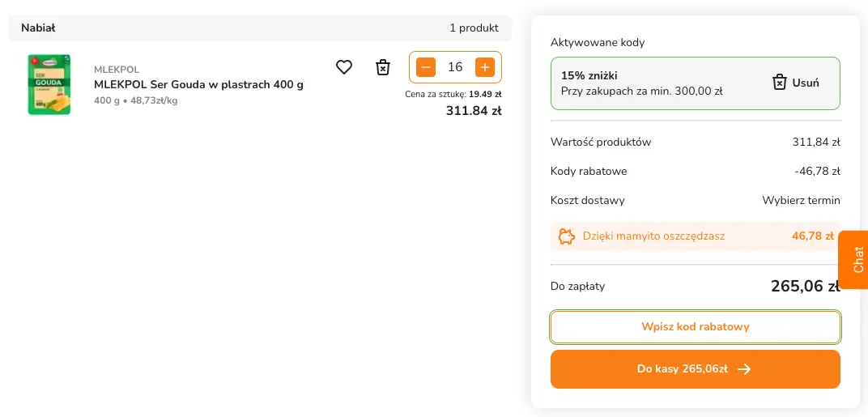The width and height of the screenshot is (868, 417).
Task: Click the Nabiał category header
Action: tap(38, 28)
